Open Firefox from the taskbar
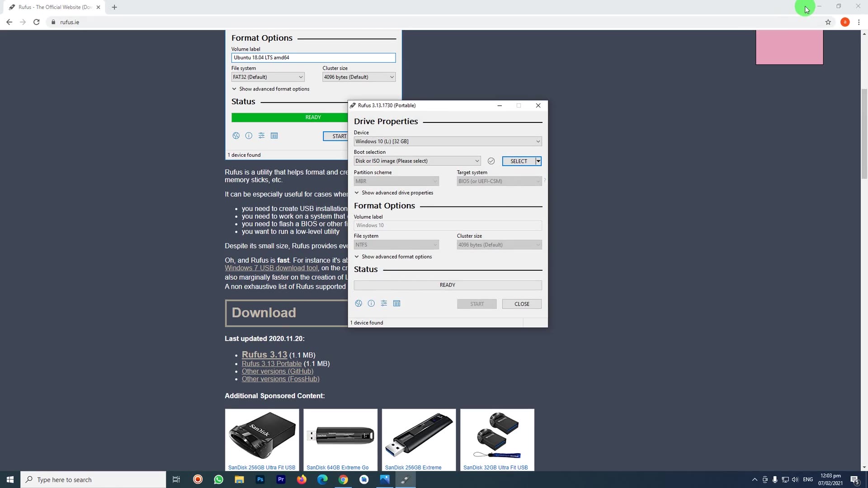This screenshot has height=488, width=868. (302, 479)
